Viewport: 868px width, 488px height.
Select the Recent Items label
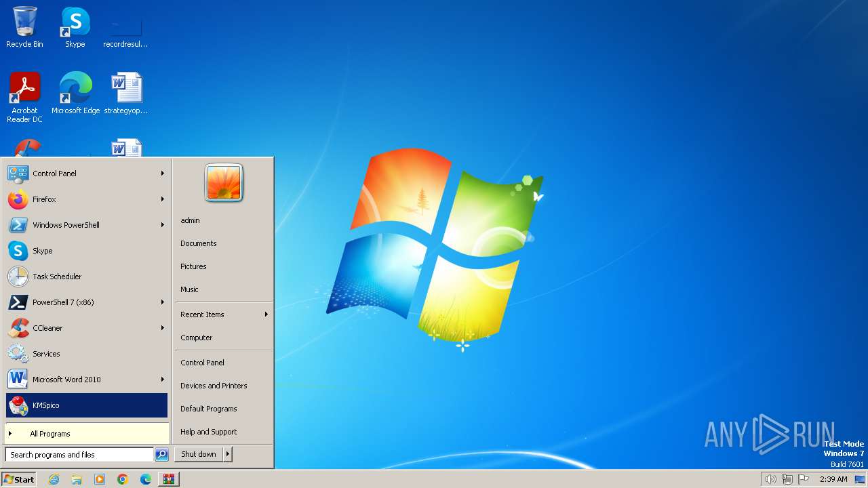pyautogui.click(x=202, y=314)
